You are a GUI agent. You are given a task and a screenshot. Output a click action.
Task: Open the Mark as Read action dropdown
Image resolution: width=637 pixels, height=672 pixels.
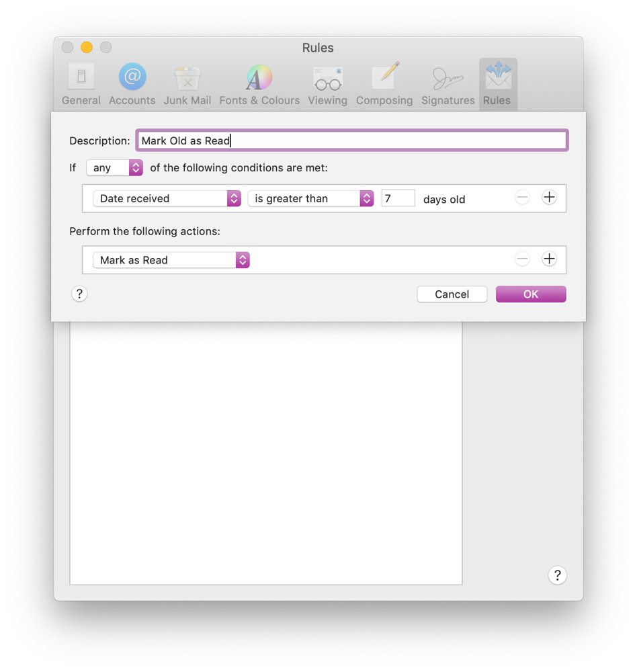point(171,260)
